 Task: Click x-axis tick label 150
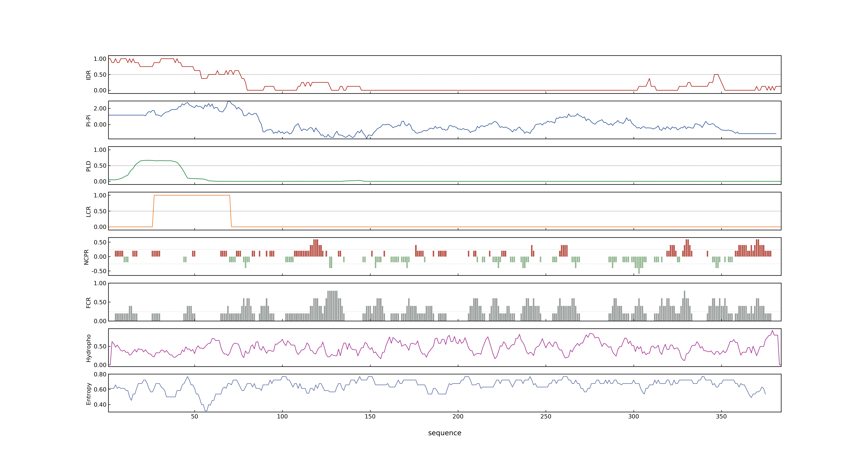tap(370, 416)
